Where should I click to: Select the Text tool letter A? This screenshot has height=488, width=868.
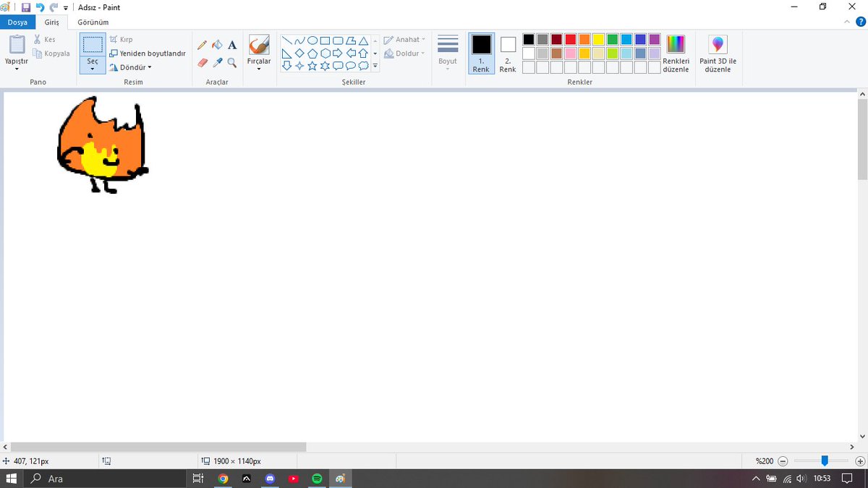pyautogui.click(x=232, y=45)
